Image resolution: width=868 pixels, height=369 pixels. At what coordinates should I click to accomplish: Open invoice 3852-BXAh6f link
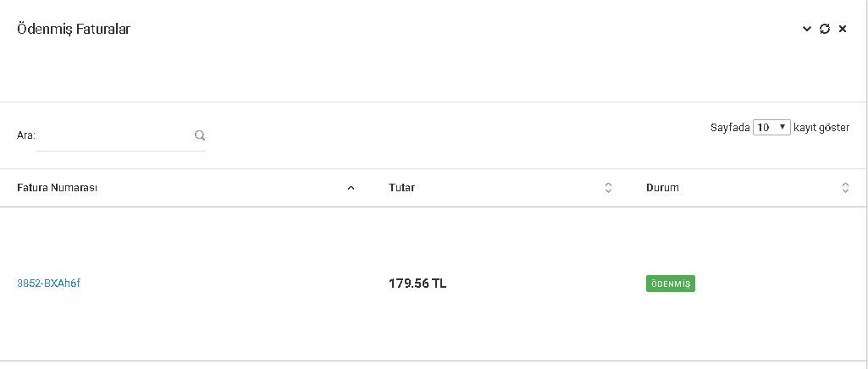48,284
